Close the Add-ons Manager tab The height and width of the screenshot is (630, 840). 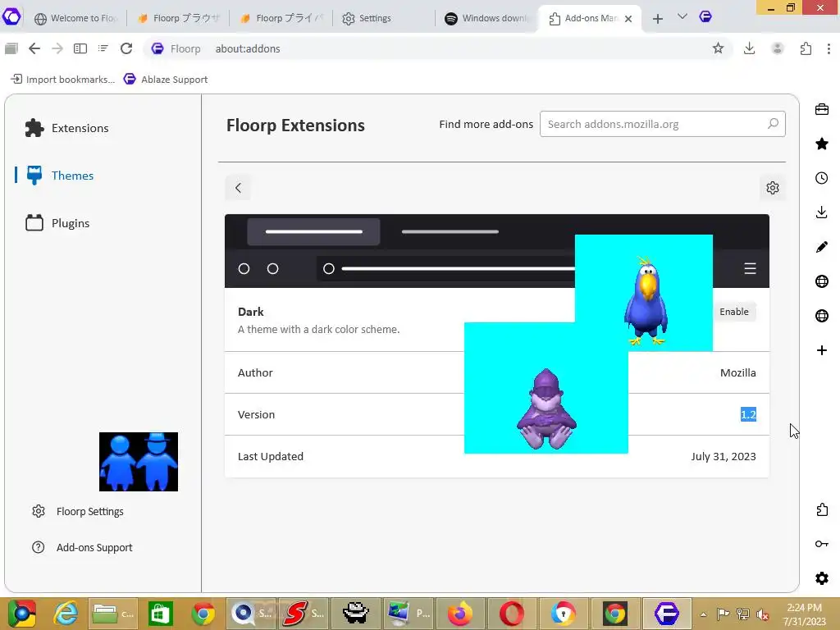pos(628,19)
